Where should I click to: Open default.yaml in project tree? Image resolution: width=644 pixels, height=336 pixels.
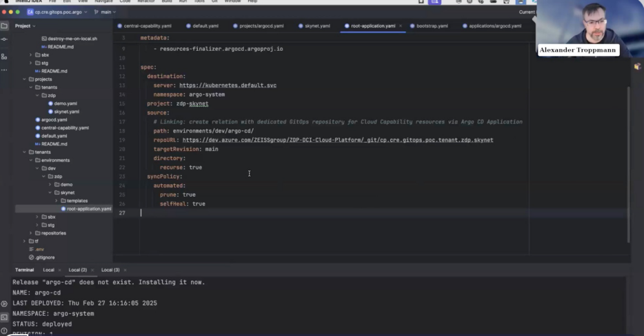(x=54, y=136)
